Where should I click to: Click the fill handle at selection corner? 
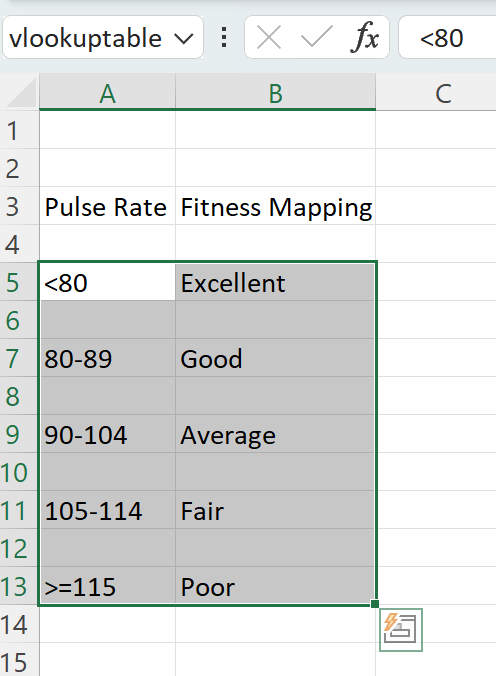click(375, 604)
